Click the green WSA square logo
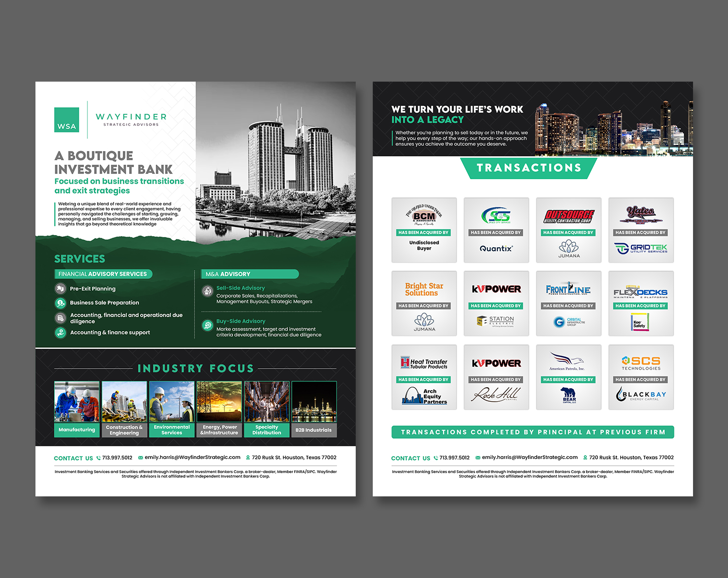This screenshot has height=578, width=728. (x=66, y=119)
